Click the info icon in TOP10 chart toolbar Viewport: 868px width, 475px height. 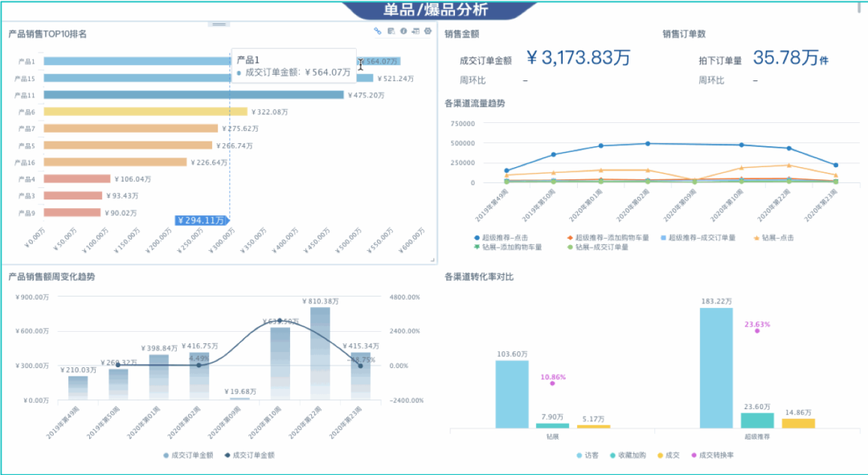point(403,31)
